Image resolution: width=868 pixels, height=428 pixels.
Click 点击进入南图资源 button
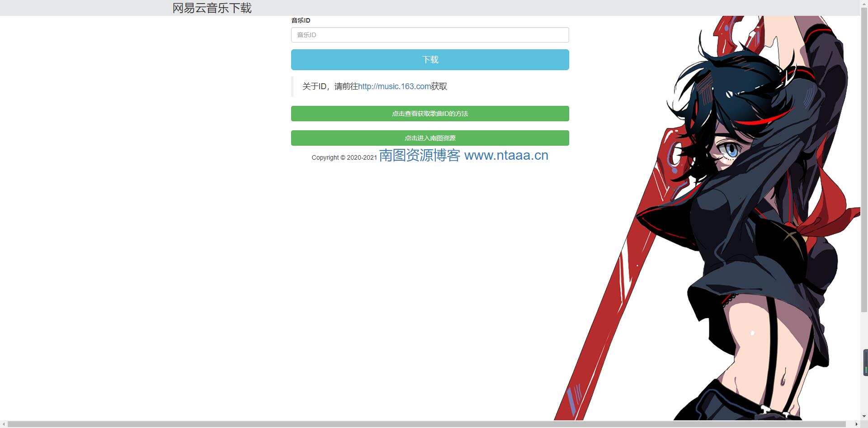(429, 138)
